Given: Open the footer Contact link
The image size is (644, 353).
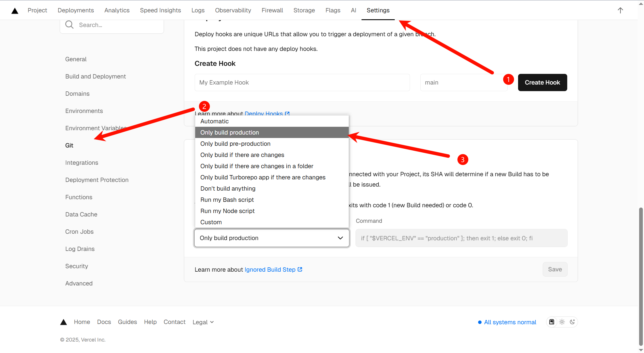Looking at the screenshot, I should pyautogui.click(x=175, y=322).
